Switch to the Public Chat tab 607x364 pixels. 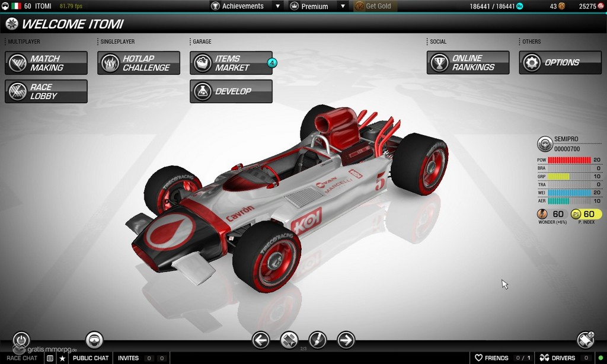(x=90, y=358)
